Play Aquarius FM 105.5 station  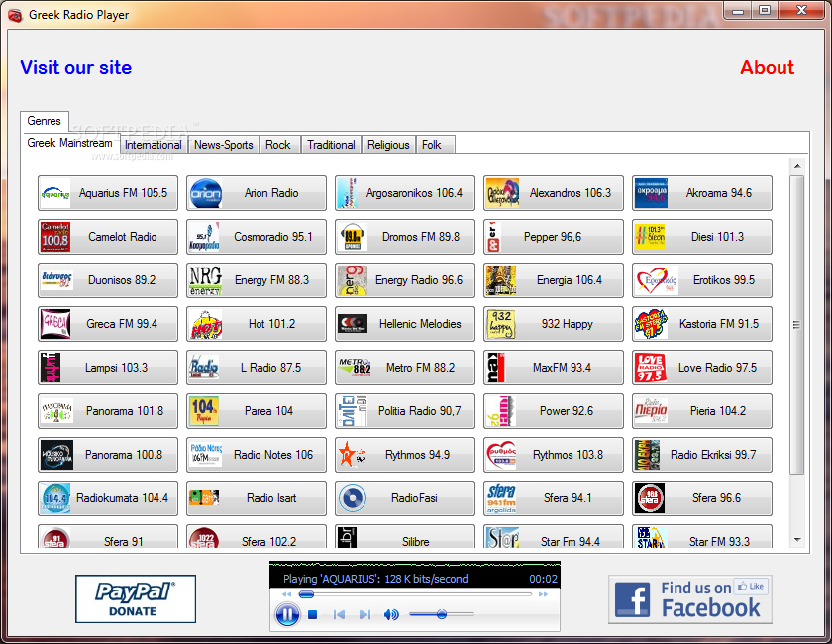point(108,193)
